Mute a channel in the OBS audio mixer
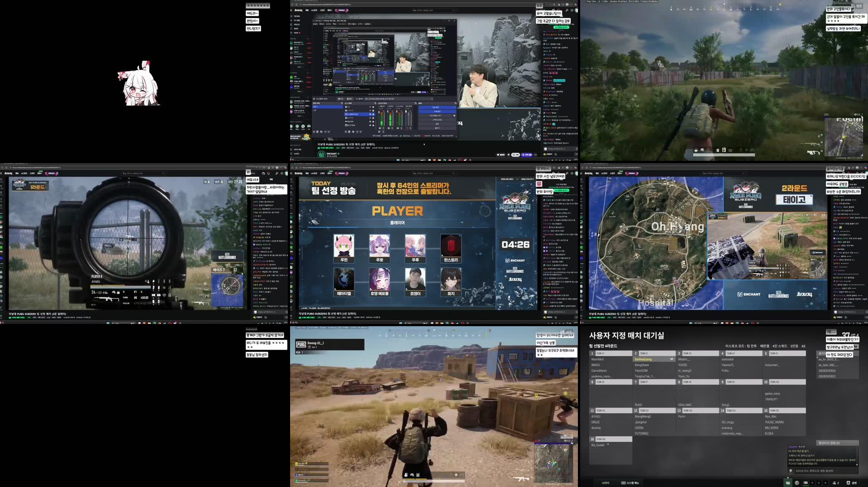This screenshot has height=487, width=868. tap(380, 128)
